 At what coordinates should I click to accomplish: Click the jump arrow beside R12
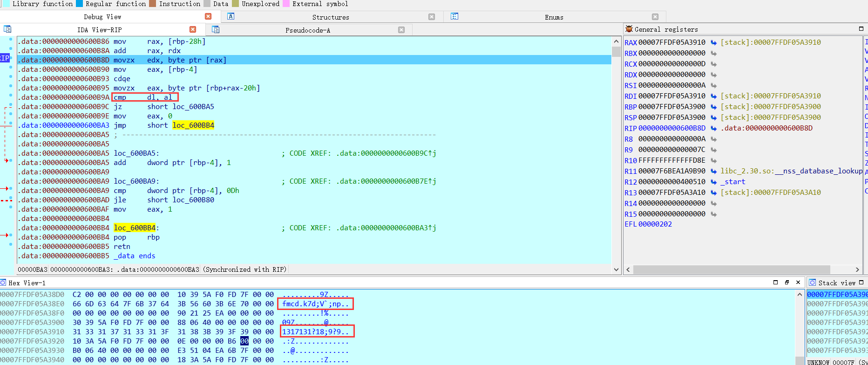pyautogui.click(x=713, y=182)
